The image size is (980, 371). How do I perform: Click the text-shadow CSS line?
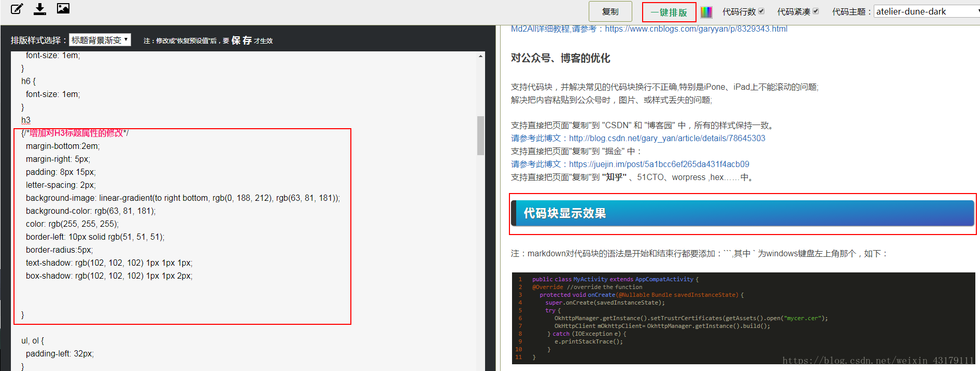[109, 263]
